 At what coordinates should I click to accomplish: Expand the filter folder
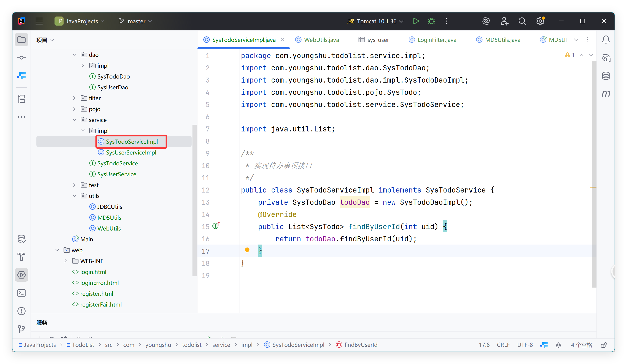74,98
